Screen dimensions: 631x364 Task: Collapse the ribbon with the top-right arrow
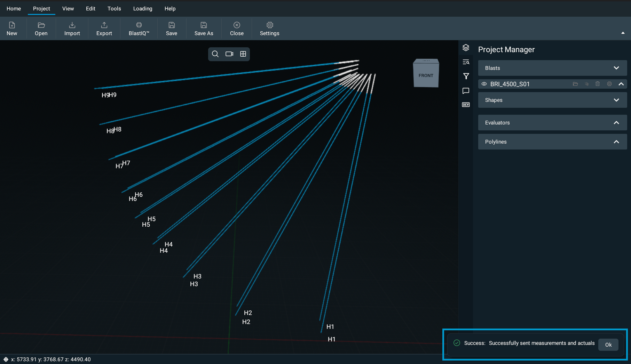[x=623, y=33]
